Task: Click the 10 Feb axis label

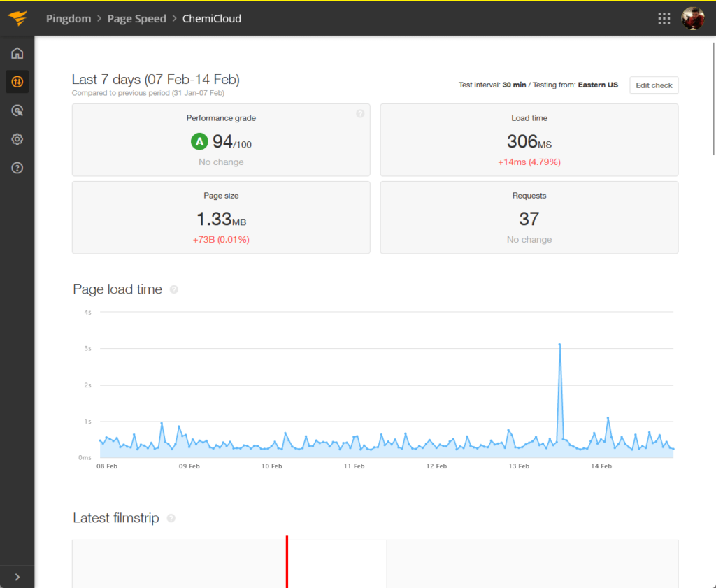Action: tap(271, 466)
